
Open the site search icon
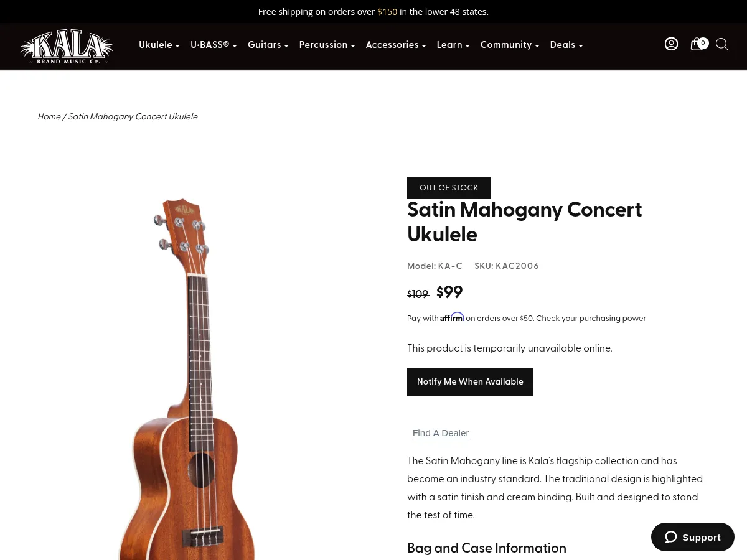(721, 44)
